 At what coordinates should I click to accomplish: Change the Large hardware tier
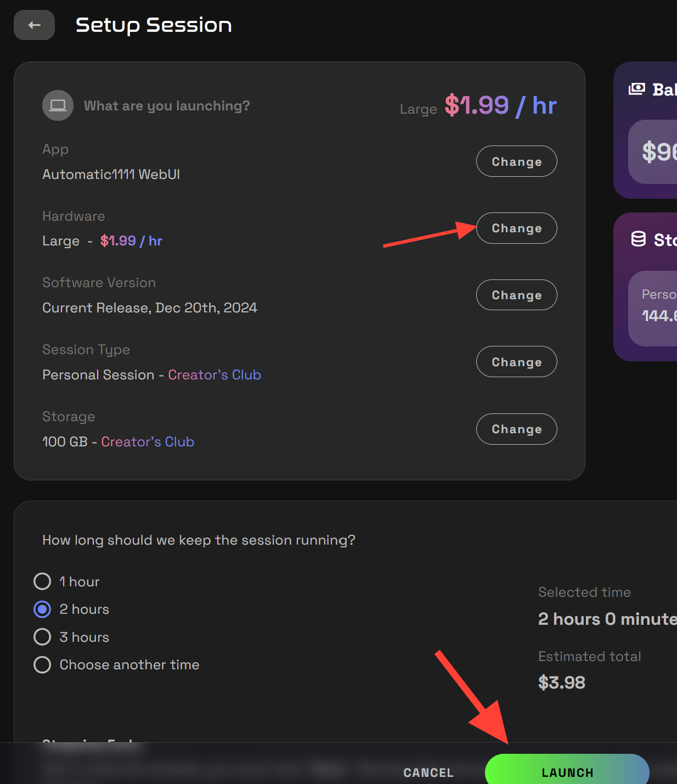(516, 228)
